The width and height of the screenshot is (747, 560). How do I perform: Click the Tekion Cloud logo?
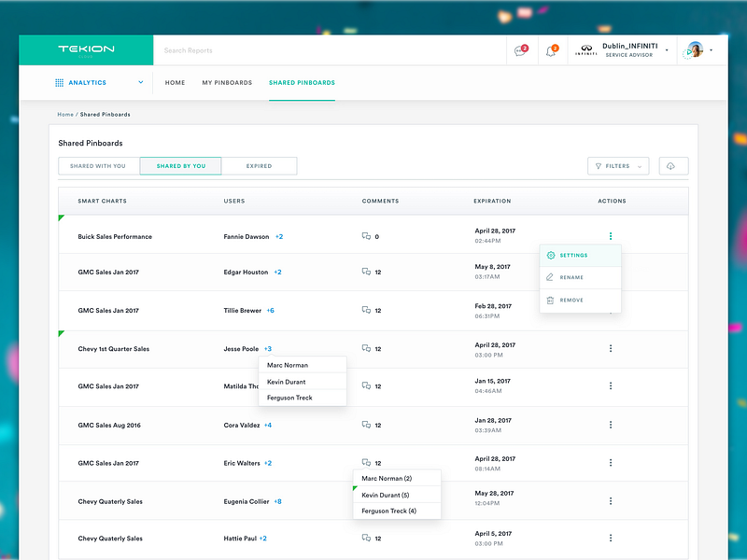(x=86, y=50)
